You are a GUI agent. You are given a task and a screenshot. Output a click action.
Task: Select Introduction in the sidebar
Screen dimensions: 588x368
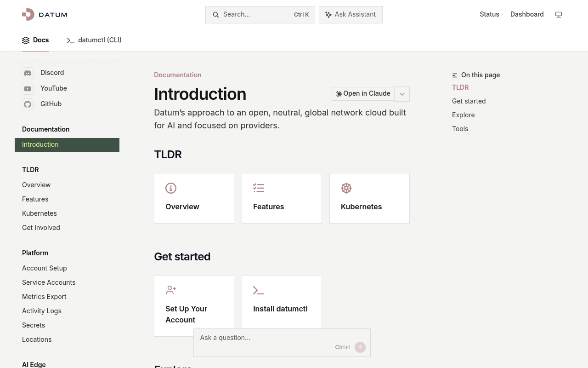tap(67, 145)
